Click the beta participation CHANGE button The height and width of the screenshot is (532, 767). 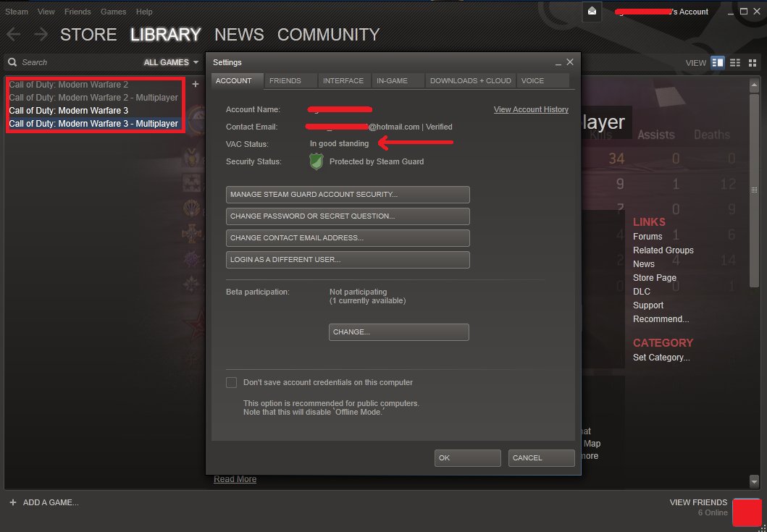(x=398, y=332)
